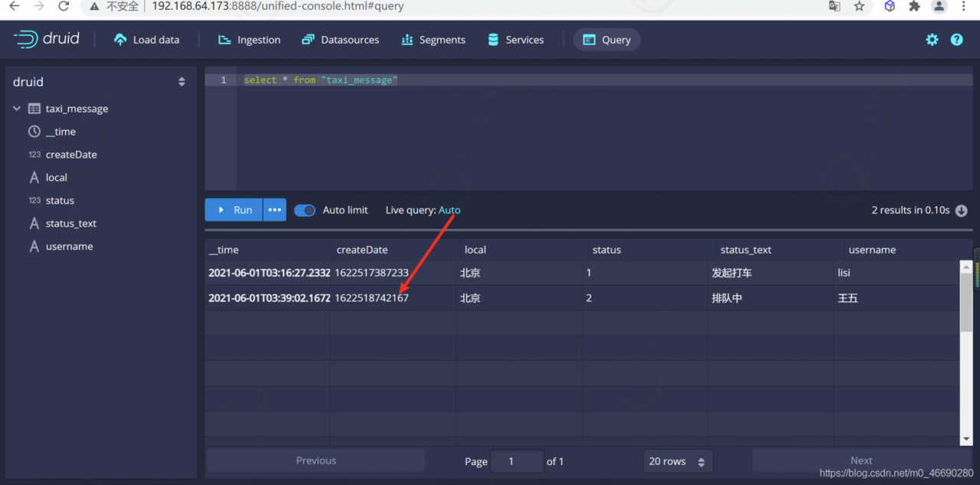
Task: Click the page number input field
Action: click(x=517, y=461)
